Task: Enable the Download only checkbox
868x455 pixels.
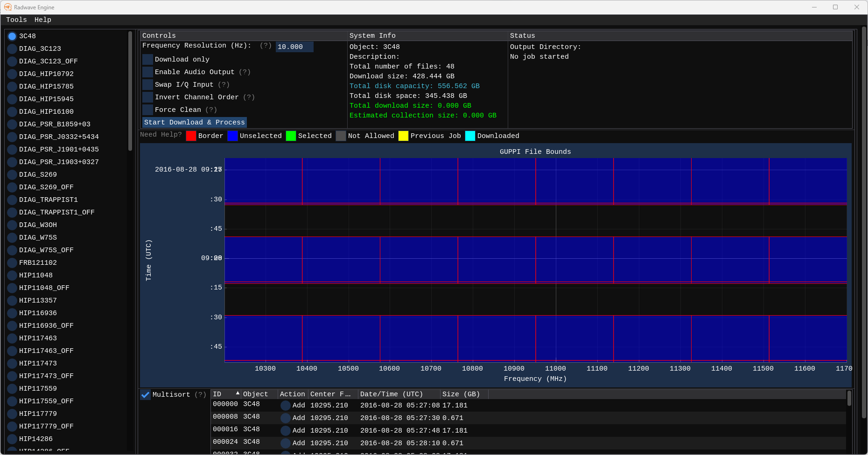Action: (148, 59)
